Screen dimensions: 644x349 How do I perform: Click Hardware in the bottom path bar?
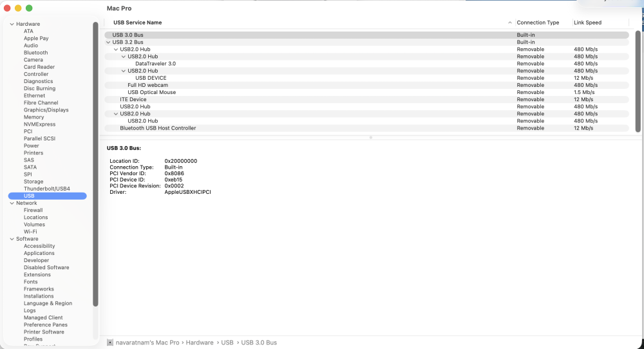point(200,343)
